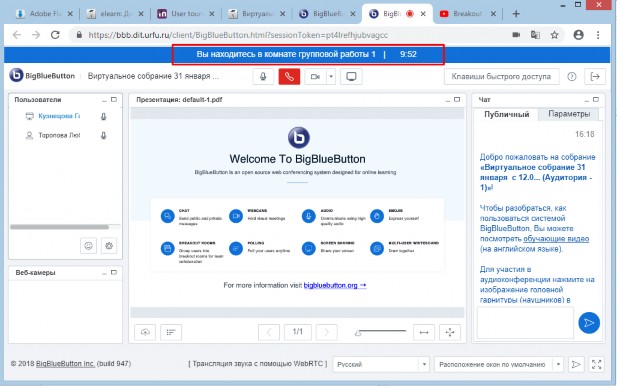
Task: Click the browser address bar URL
Action: coord(238,35)
